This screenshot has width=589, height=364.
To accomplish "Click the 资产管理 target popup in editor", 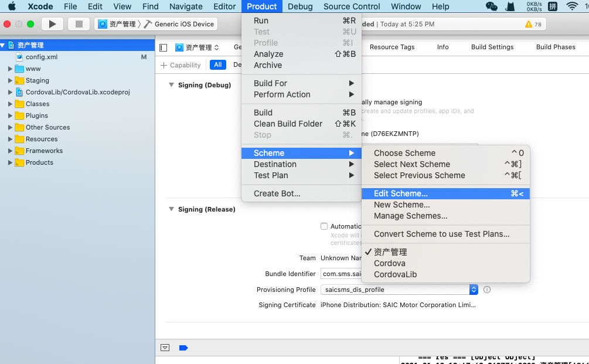I will click(197, 47).
